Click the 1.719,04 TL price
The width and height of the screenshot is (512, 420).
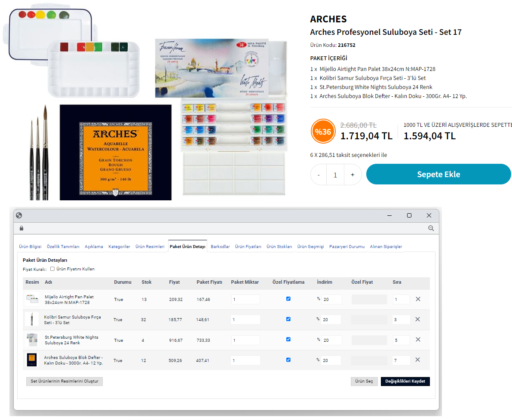366,136
